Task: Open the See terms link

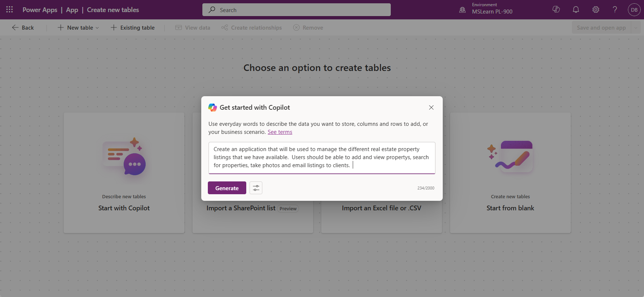Action: coord(280,132)
